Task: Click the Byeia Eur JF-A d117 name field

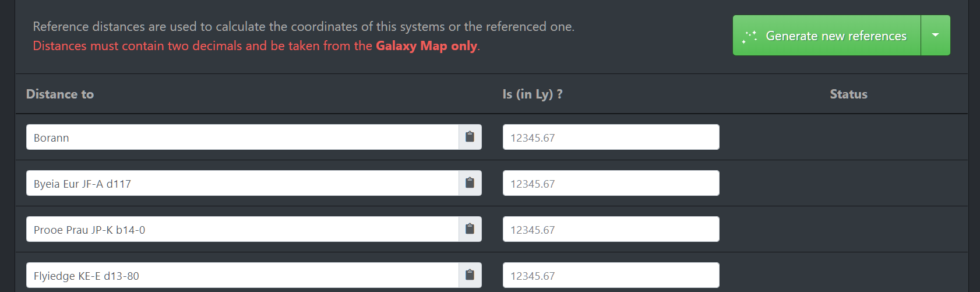Action: click(x=242, y=184)
